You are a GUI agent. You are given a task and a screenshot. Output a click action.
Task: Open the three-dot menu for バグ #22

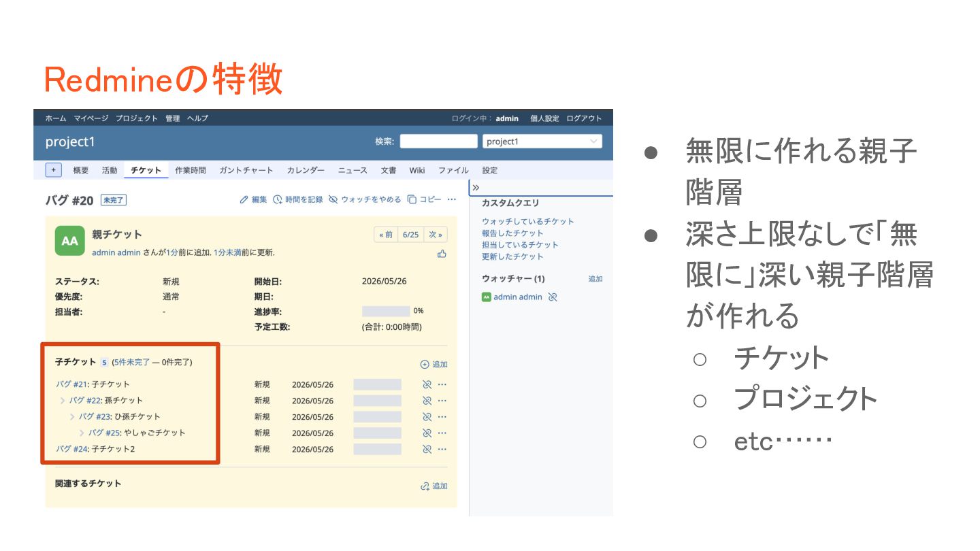pyautogui.click(x=442, y=401)
